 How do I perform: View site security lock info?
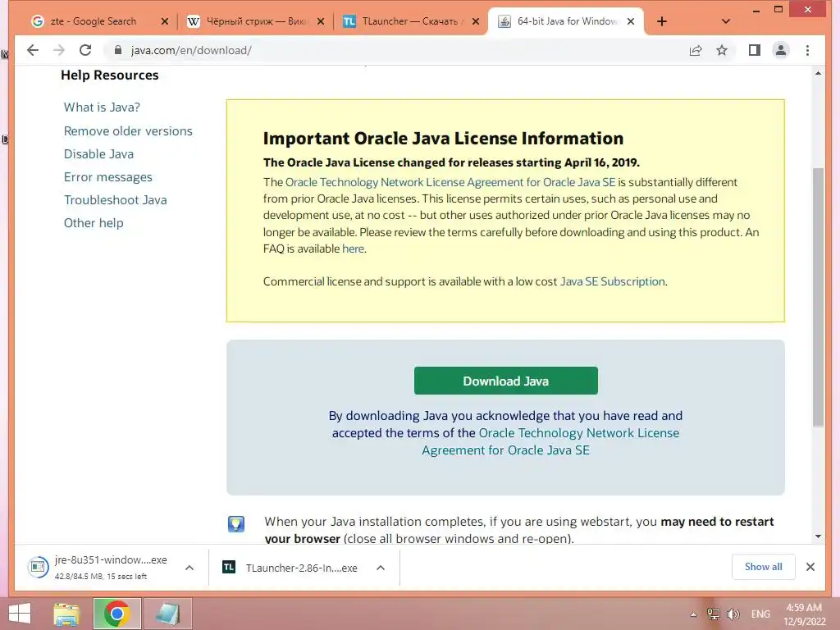pyautogui.click(x=118, y=50)
